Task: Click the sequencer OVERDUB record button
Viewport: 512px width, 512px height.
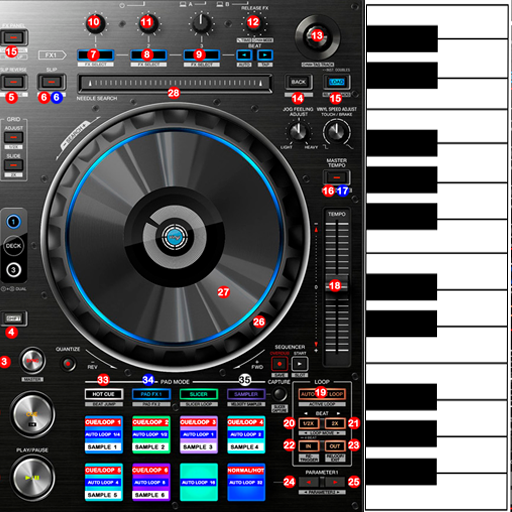Action: coord(279,364)
